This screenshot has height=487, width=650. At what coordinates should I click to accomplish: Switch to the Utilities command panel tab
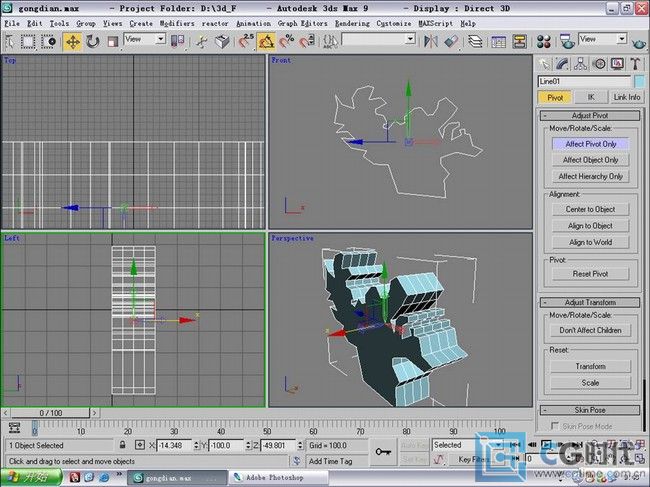coord(635,64)
